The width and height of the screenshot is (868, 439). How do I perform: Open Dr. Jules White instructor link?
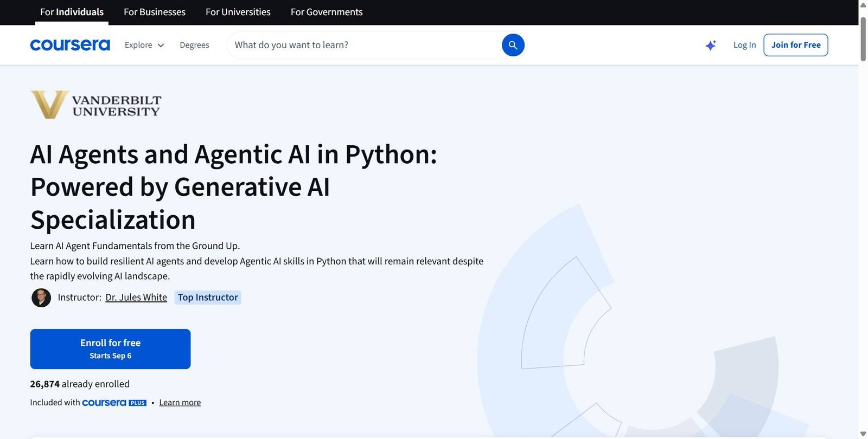(x=136, y=298)
